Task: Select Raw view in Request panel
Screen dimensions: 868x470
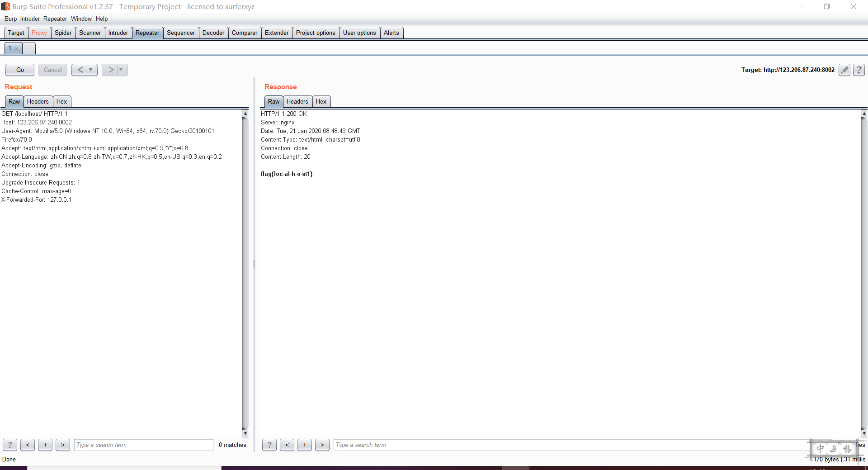Action: coord(14,101)
